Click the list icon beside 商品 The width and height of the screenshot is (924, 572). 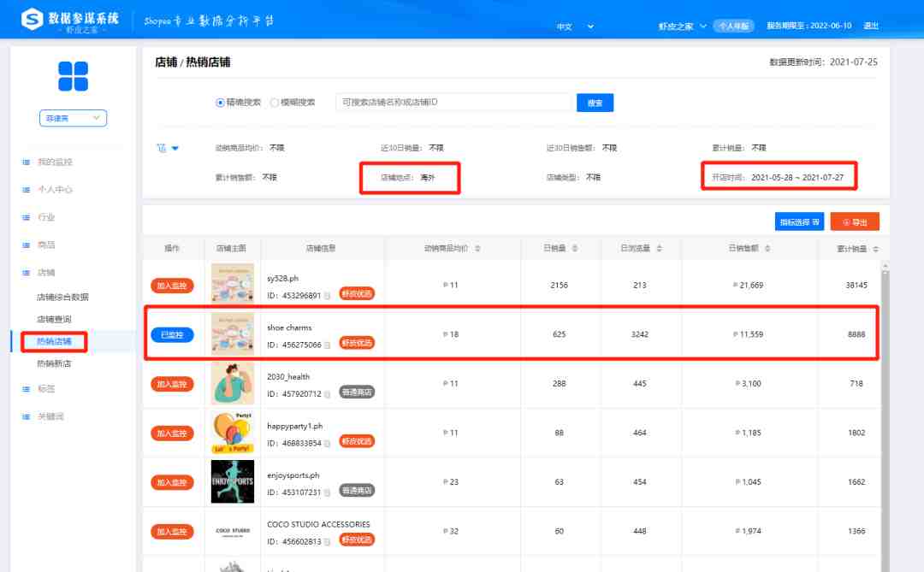pos(26,245)
